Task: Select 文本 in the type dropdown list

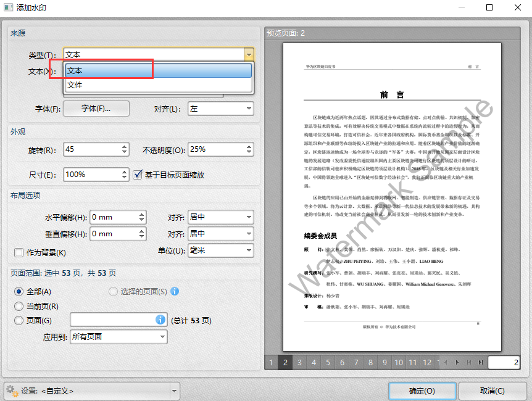Action: pyautogui.click(x=159, y=70)
